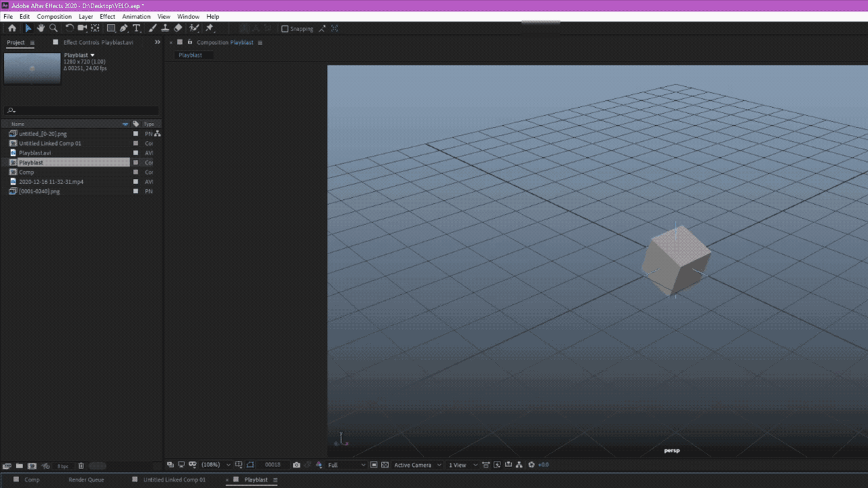Open the 1 View layout dropdown

(x=462, y=465)
